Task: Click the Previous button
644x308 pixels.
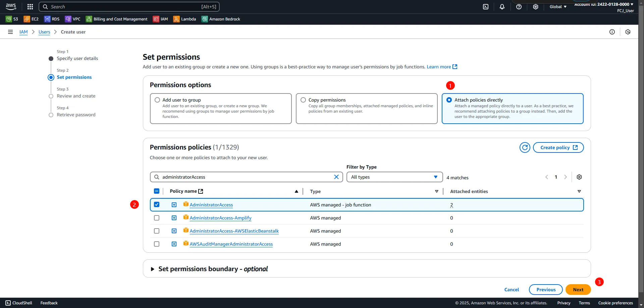Action: 546,290
